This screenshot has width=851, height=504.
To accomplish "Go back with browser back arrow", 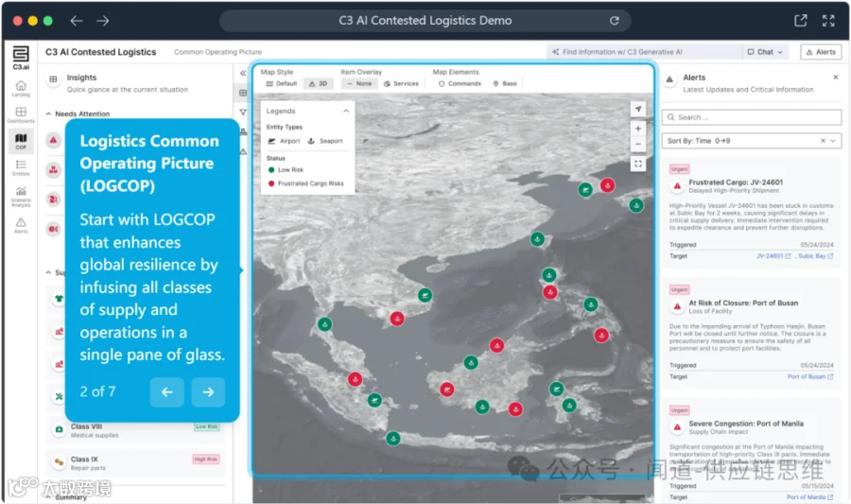I will pos(77,21).
